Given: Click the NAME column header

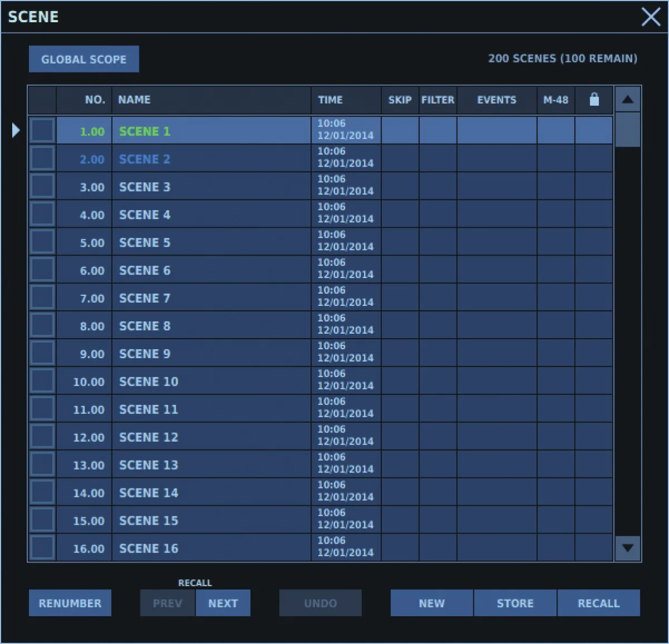Looking at the screenshot, I should [x=212, y=100].
